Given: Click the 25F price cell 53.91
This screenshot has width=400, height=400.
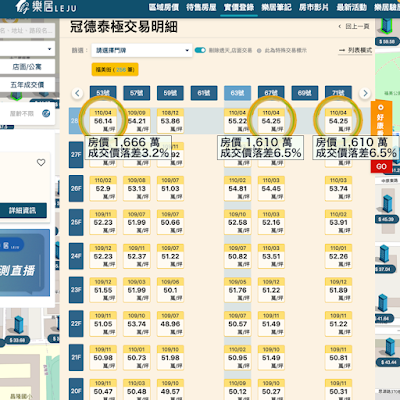Looking at the screenshot, I should pos(338,222).
